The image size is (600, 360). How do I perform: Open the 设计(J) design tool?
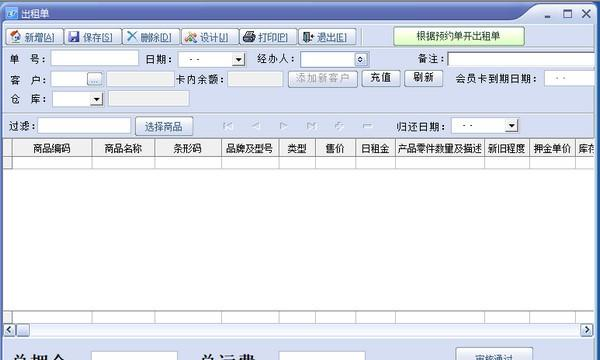(210, 37)
